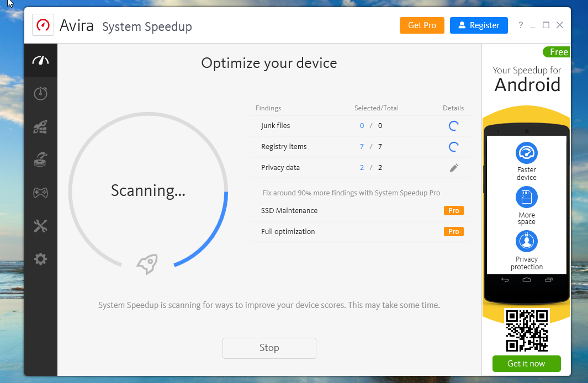Click the Selected/Total column header
Viewport: 588px width, 383px height.
coord(376,108)
